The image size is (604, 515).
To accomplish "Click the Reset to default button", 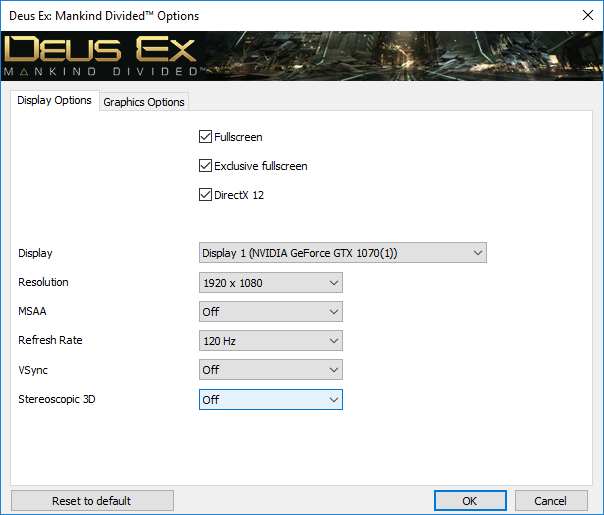I will click(92, 501).
